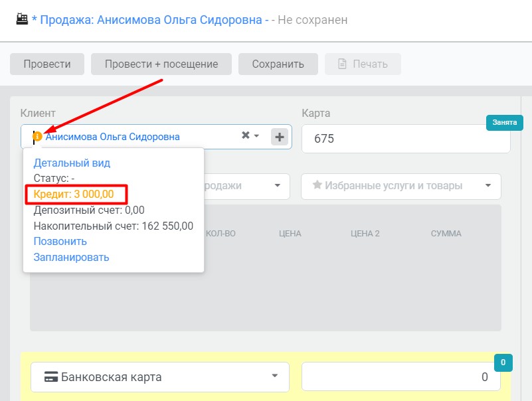Click the Клиент field label
This screenshot has height=401, width=532.
38,113
